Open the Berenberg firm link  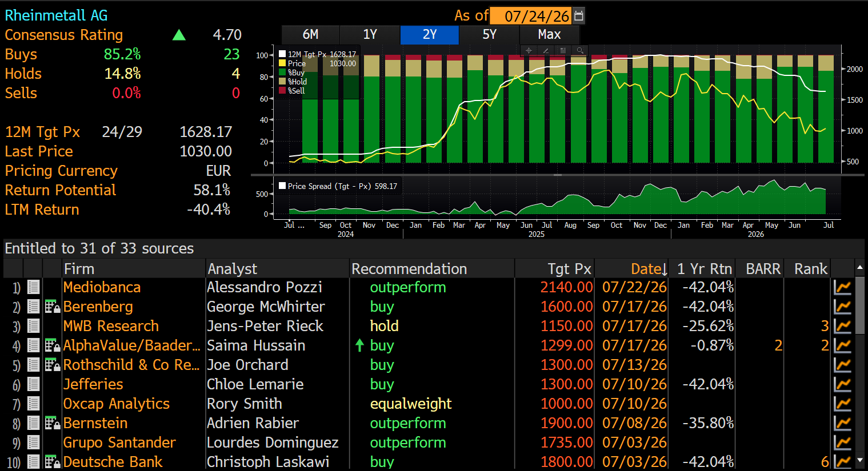98,307
